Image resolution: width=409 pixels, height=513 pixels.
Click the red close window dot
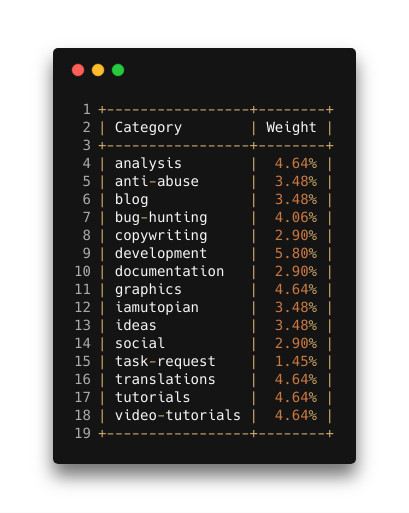(x=78, y=70)
